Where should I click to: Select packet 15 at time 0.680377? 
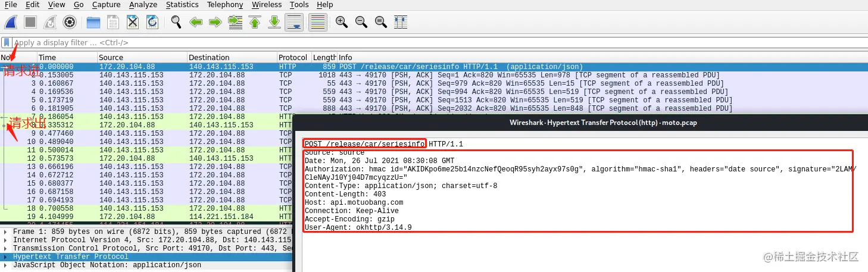(x=146, y=183)
